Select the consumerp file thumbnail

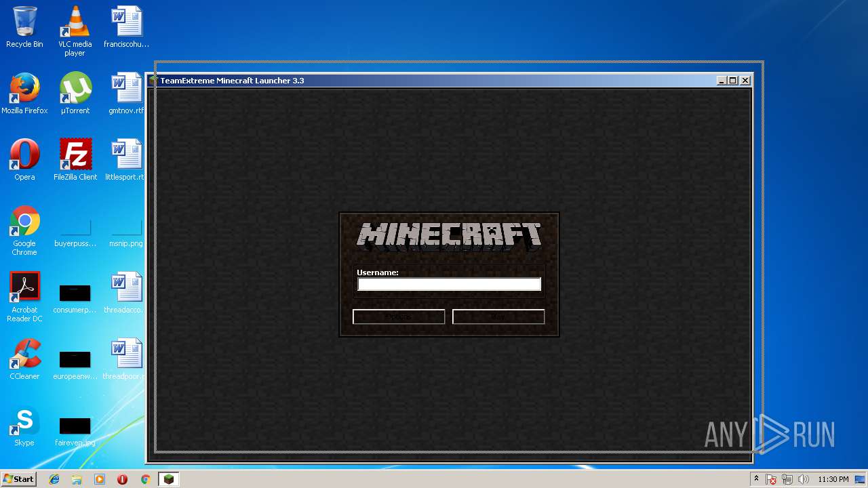[x=75, y=298]
